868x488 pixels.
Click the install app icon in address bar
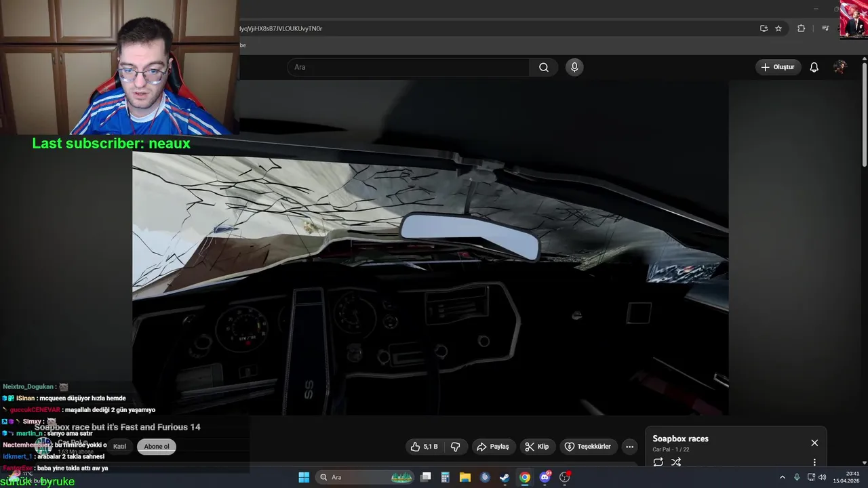coord(764,28)
